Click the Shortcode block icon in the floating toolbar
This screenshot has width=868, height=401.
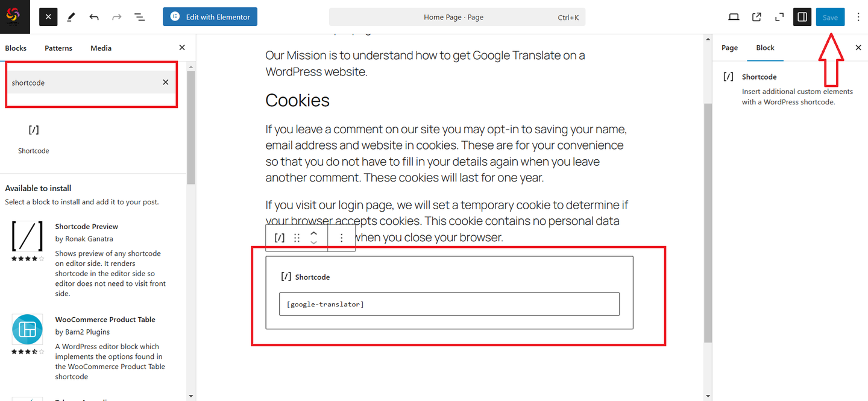(278, 237)
